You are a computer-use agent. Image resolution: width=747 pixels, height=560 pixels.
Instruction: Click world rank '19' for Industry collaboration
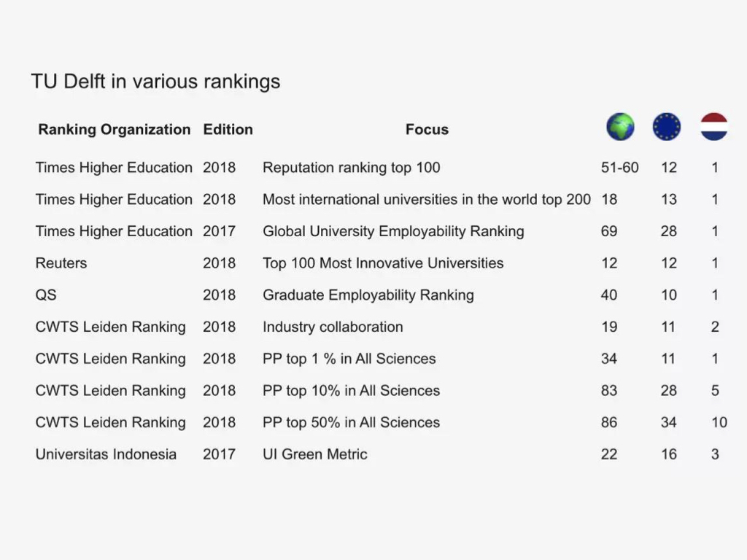(x=609, y=327)
